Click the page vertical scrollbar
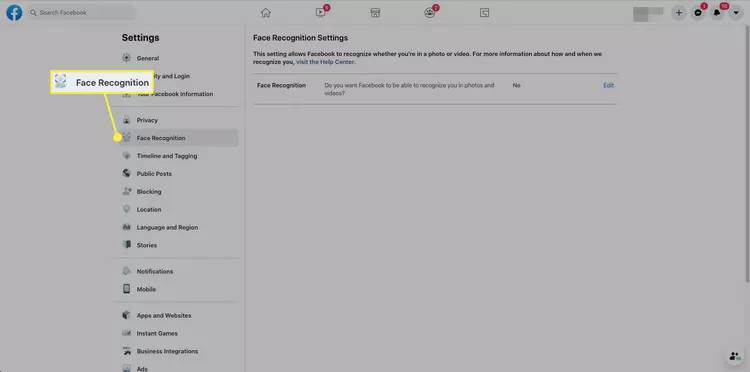The image size is (750, 372). [748, 154]
